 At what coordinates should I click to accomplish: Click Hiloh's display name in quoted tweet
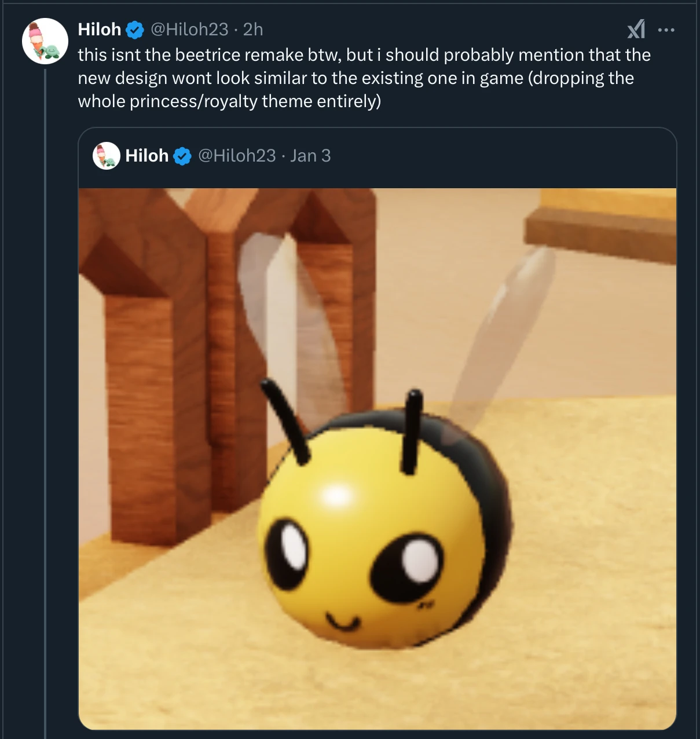point(146,155)
